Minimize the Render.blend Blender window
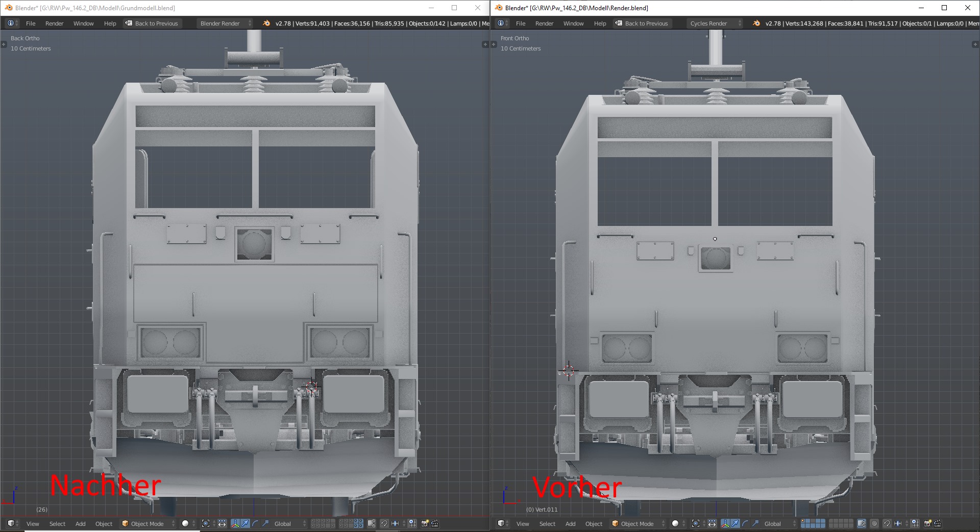The width and height of the screenshot is (980, 532). pos(921,8)
